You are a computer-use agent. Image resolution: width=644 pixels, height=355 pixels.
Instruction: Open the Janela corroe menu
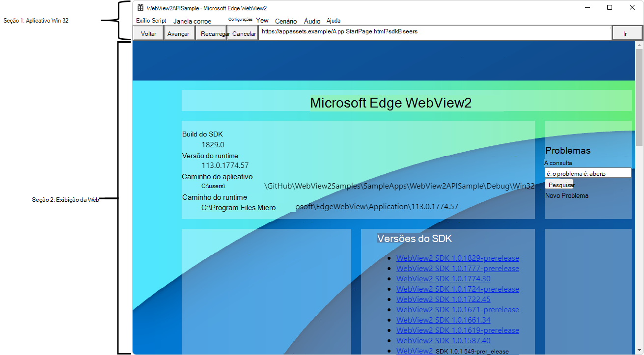point(193,21)
